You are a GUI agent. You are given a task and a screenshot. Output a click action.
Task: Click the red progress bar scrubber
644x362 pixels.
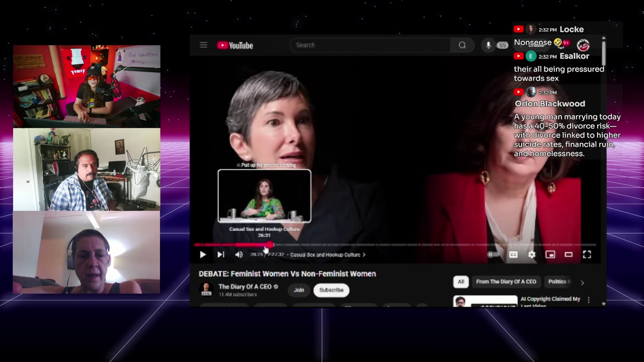click(x=270, y=245)
